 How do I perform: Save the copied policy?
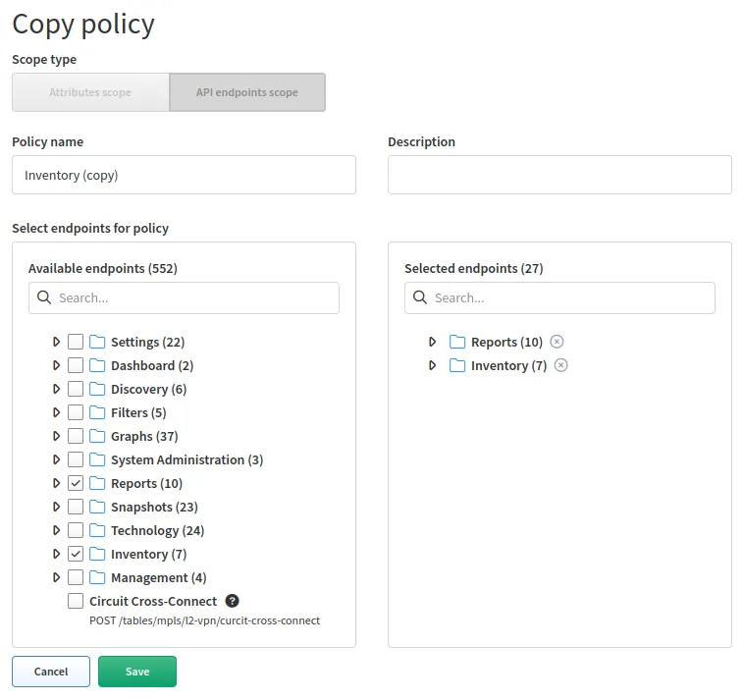pyautogui.click(x=137, y=672)
